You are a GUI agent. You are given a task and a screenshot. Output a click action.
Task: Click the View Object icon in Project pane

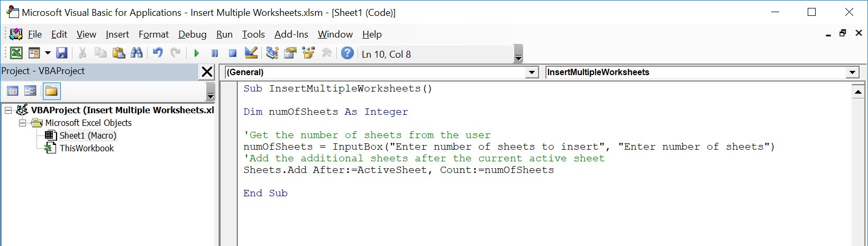point(30,91)
